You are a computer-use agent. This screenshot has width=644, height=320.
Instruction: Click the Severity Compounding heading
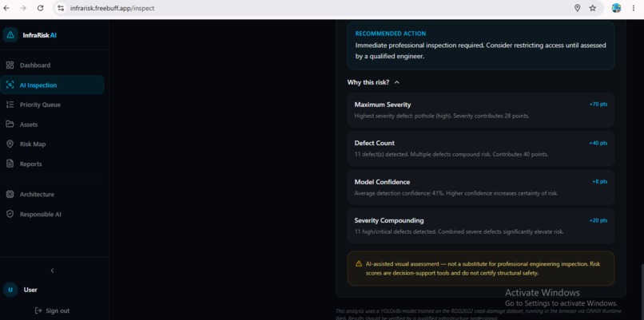point(389,220)
